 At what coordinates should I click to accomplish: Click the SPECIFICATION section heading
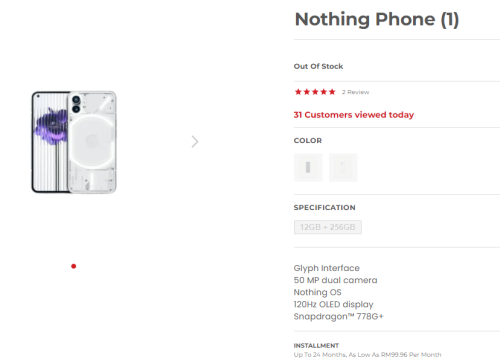pyautogui.click(x=324, y=207)
